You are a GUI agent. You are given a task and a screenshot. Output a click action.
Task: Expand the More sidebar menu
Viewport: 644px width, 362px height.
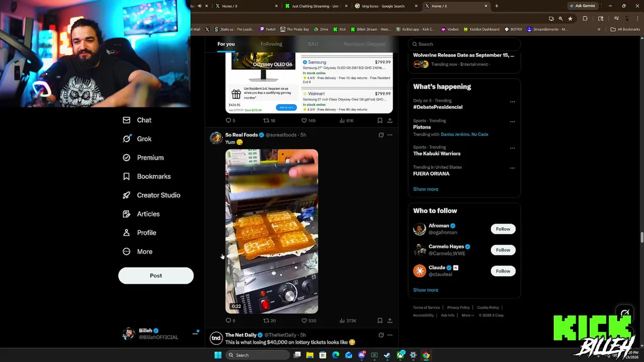tap(137, 251)
